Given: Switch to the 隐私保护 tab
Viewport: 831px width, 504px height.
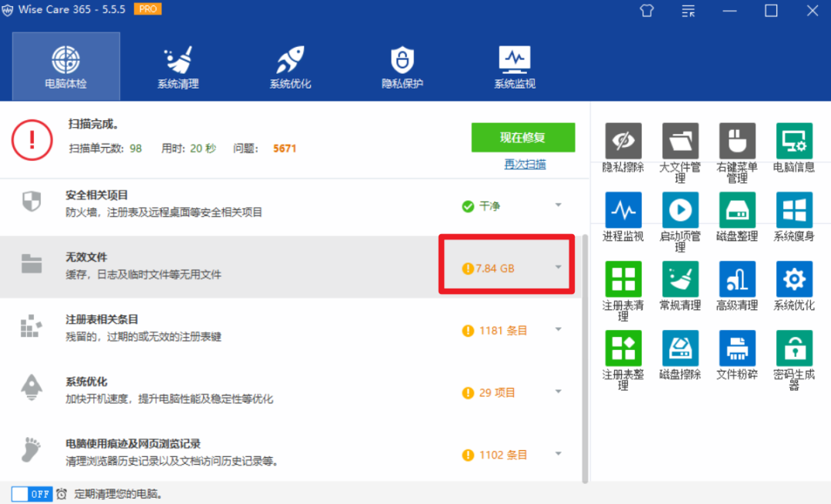Looking at the screenshot, I should point(402,66).
